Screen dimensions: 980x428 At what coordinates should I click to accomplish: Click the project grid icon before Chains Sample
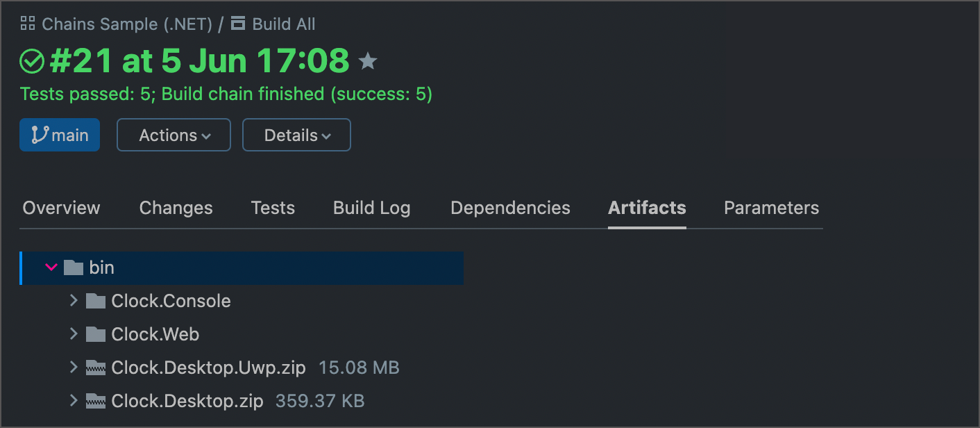click(27, 23)
